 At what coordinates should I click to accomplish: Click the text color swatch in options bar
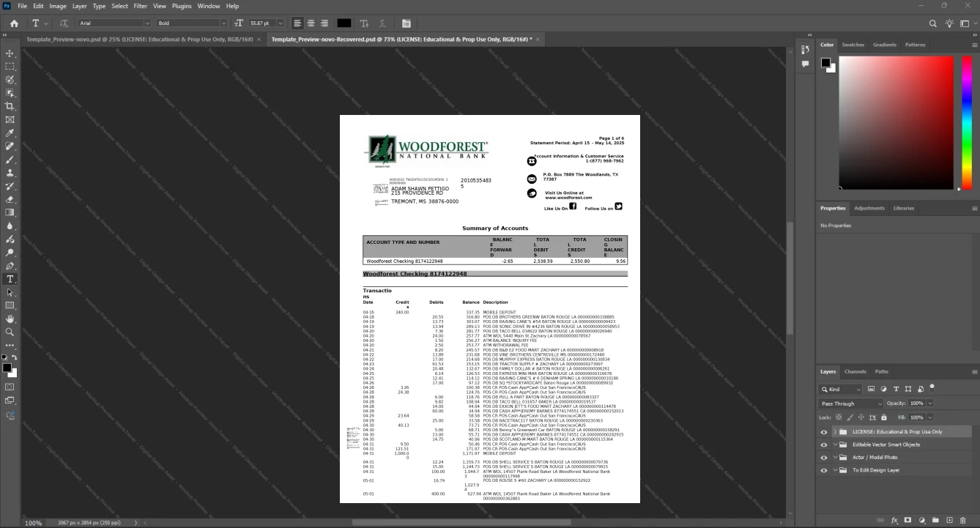[x=344, y=23]
